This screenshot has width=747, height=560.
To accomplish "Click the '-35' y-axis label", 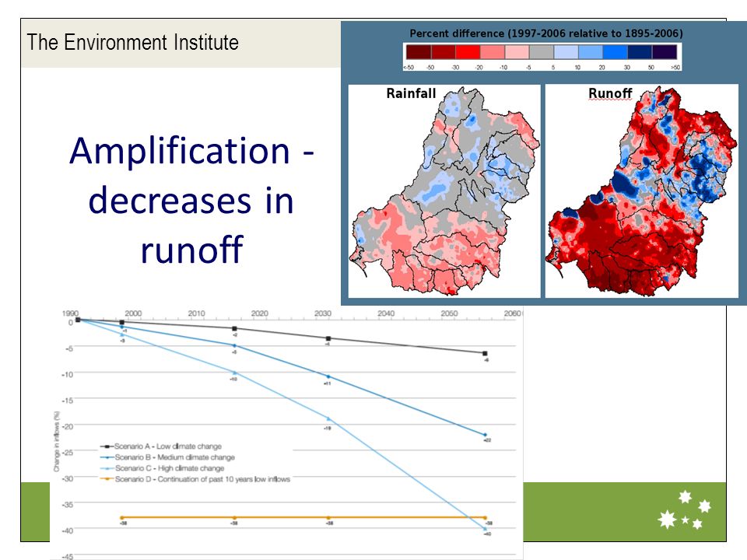I will pos(67,504).
